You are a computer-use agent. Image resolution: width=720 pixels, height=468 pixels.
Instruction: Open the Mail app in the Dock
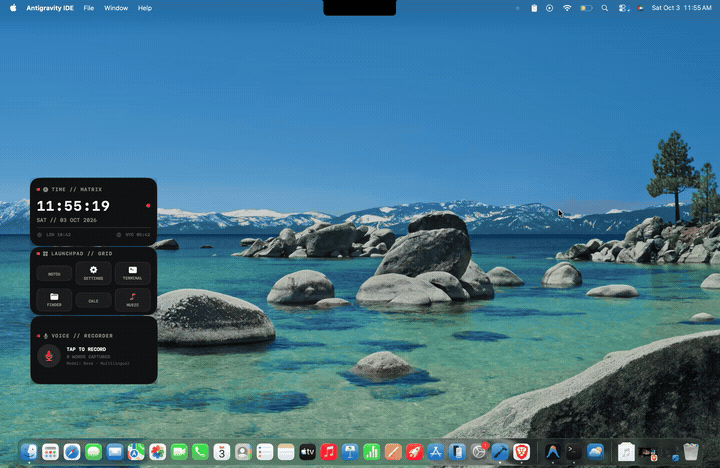pos(115,452)
